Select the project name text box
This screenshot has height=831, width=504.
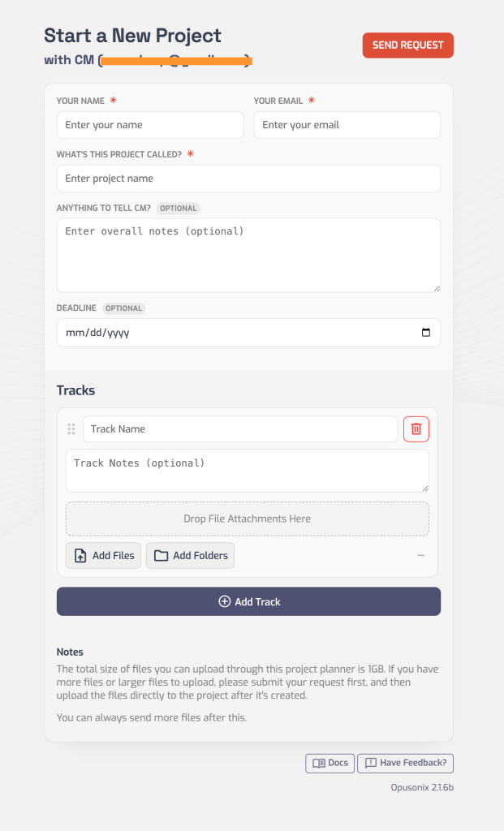[x=248, y=179]
